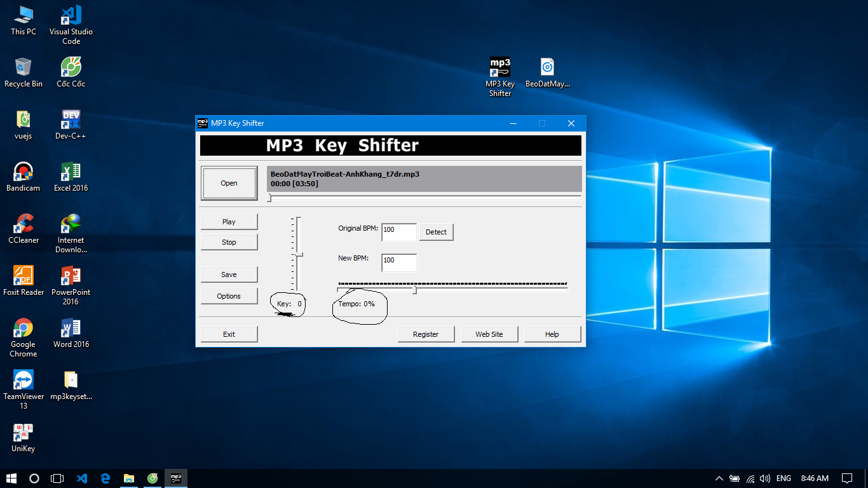Open Bandicam desktop shortcut
Image resolution: width=868 pixels, height=488 pixels.
(24, 177)
